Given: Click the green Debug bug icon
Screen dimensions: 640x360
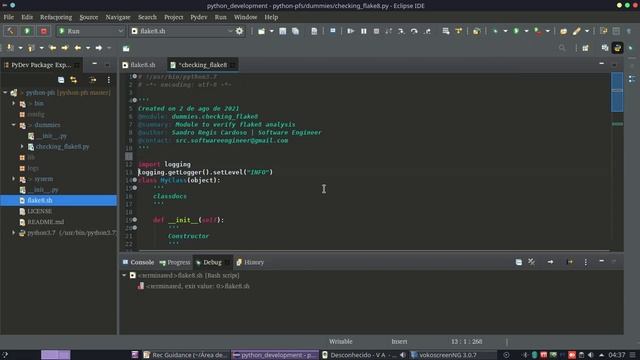Looking at the screenshot, I should 495,31.
